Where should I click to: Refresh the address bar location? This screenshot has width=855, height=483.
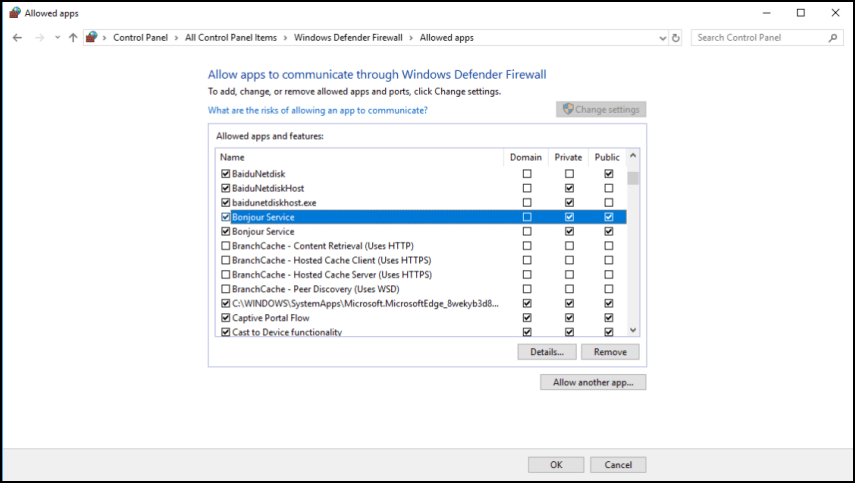coord(676,38)
